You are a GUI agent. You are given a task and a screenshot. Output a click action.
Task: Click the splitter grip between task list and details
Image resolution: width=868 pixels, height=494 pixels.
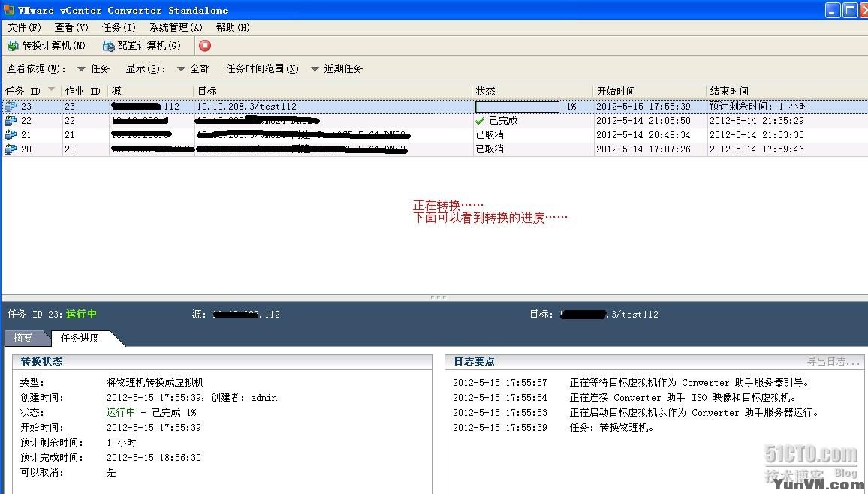pyautogui.click(x=438, y=297)
